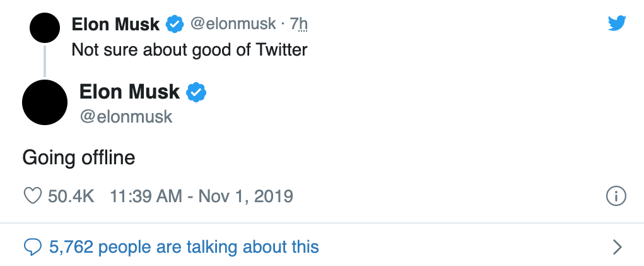The width and height of the screenshot is (644, 266).
Task: Click the Twitter bird logo
Action: coord(616,23)
